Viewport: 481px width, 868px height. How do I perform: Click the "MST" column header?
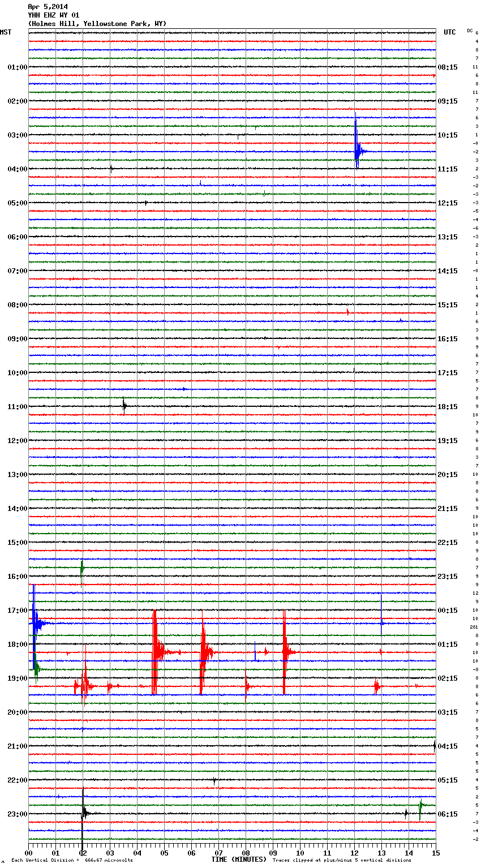tap(6, 32)
